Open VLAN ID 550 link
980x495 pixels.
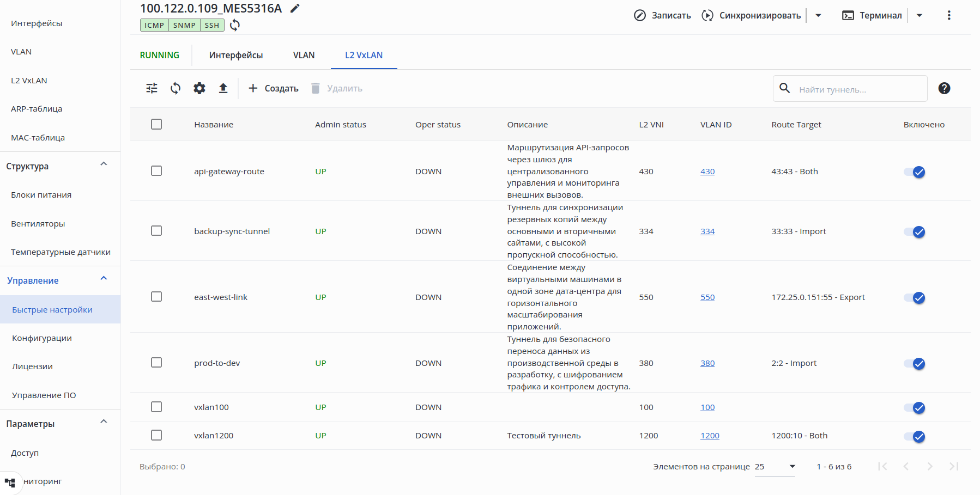tap(707, 297)
